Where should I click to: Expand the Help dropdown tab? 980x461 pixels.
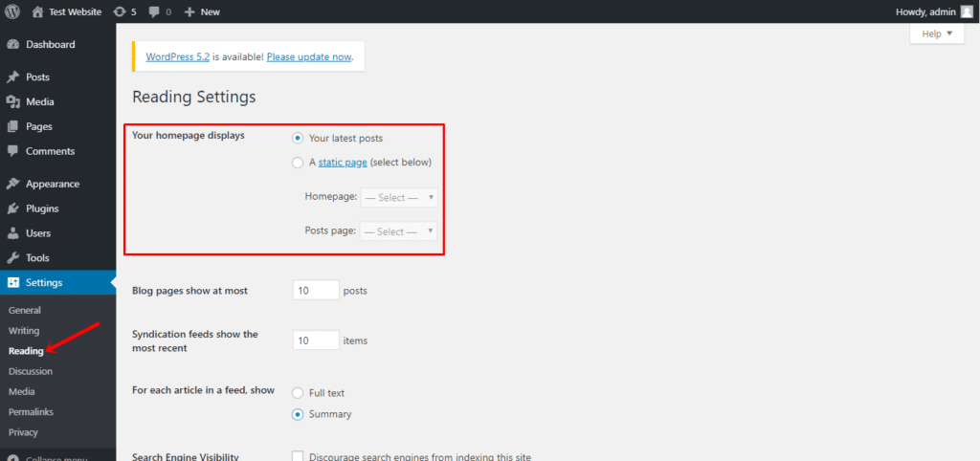(938, 33)
